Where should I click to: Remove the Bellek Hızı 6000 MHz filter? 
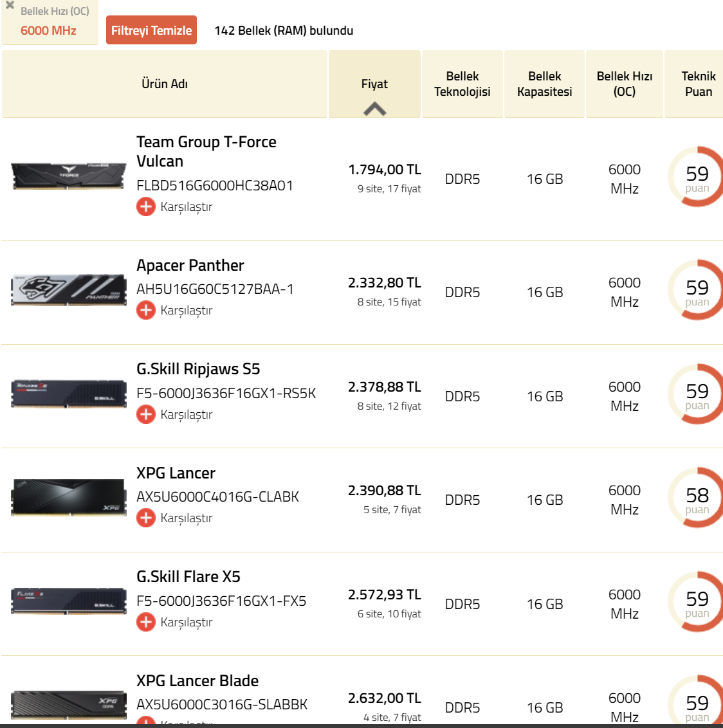point(10,5)
